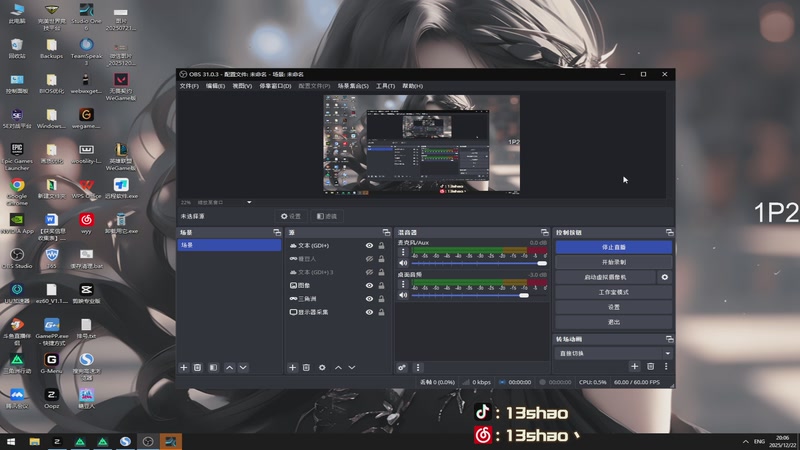Adjust 麦克风/Aux volume slider
This screenshot has height=450, width=800.
click(x=479, y=263)
